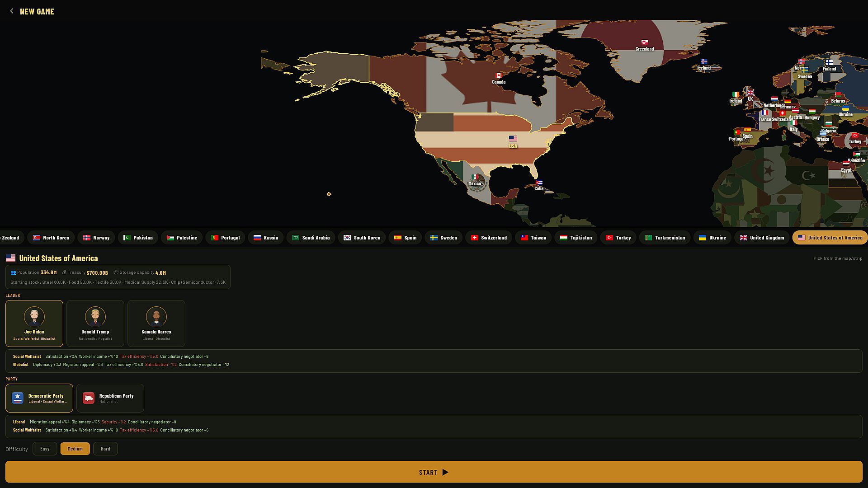Image resolution: width=868 pixels, height=488 pixels.
Task: Click the Canada flag marker on the map
Action: (499, 75)
